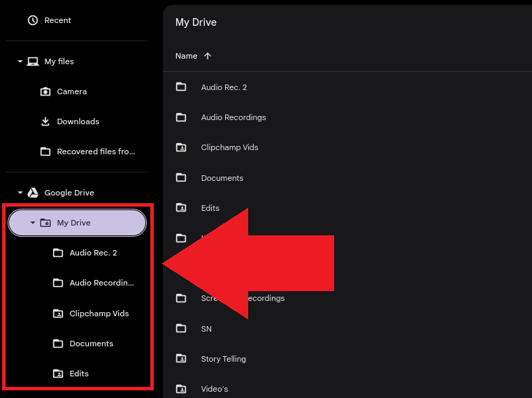Click the My files laptop icon
532x398 pixels.
point(32,61)
